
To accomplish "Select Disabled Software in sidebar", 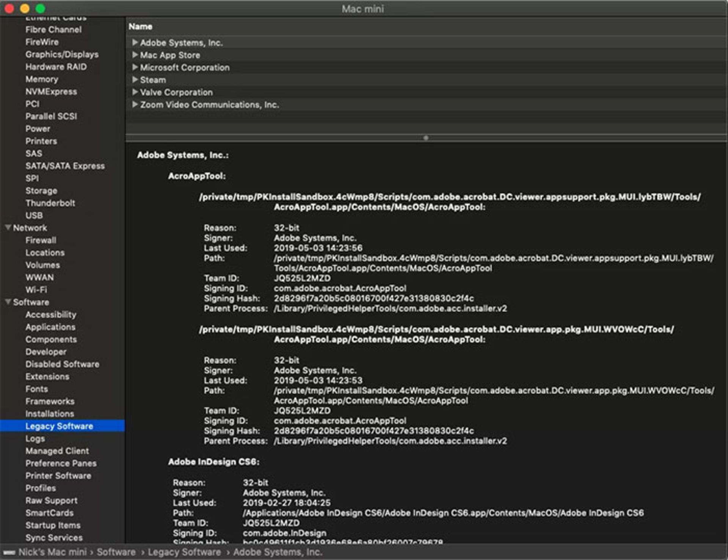I will [x=62, y=364].
